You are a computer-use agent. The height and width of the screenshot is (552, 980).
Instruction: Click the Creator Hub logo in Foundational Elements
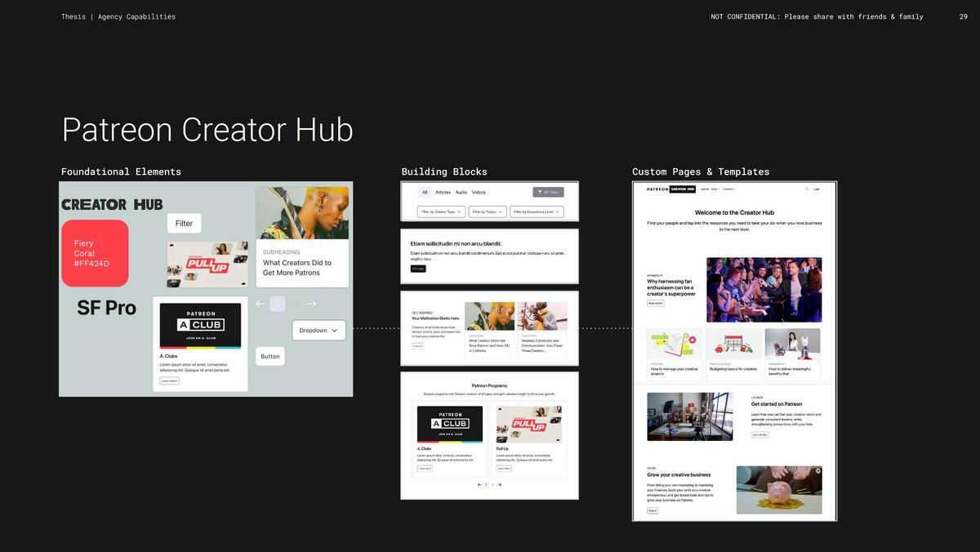click(x=113, y=204)
